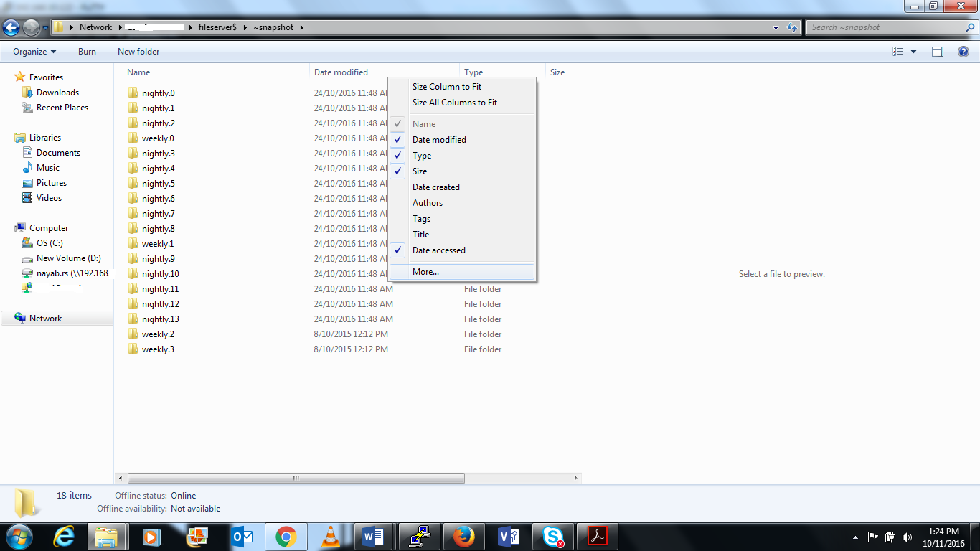Select the Music library icon
980x551 pixels.
click(x=27, y=168)
